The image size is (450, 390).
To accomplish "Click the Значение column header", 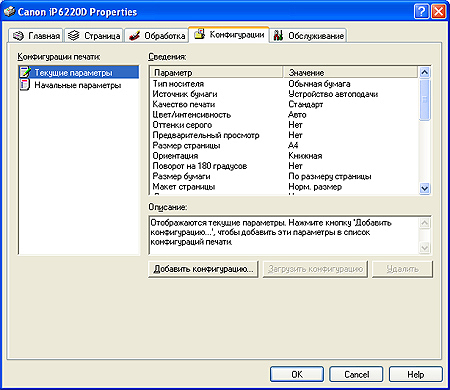I will pyautogui.click(x=350, y=72).
